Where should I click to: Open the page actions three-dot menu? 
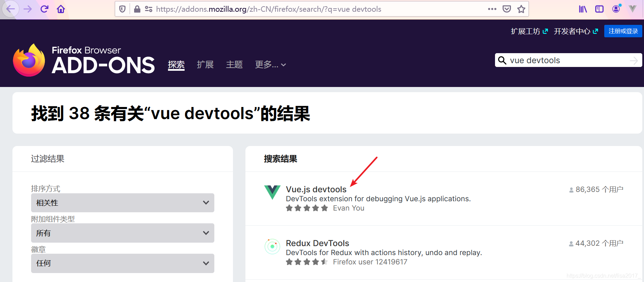492,9
